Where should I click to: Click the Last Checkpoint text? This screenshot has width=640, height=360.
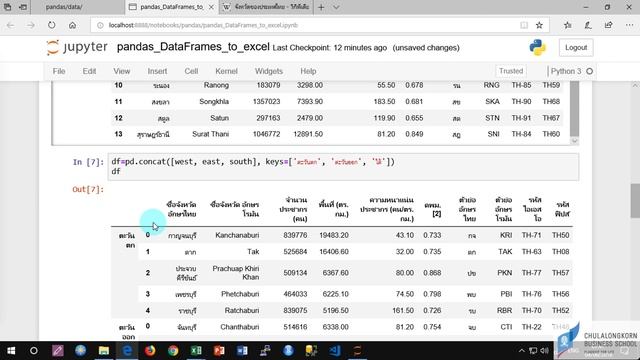pyautogui.click(x=329, y=48)
